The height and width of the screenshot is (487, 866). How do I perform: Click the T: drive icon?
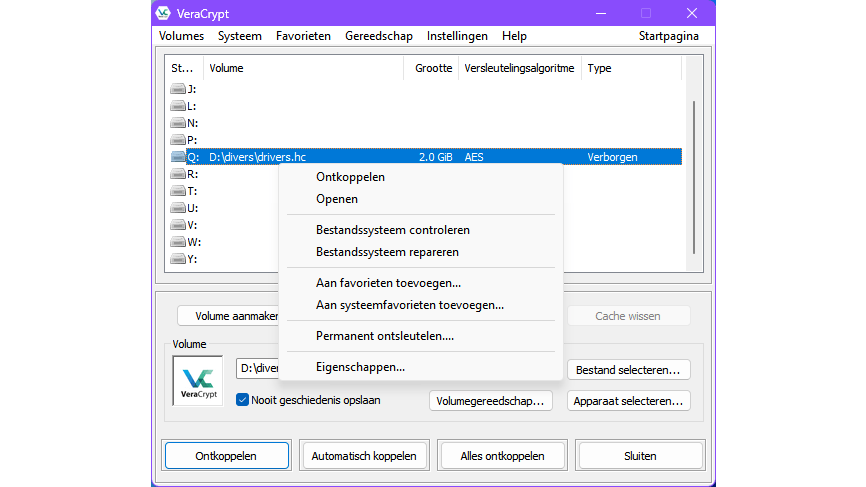tap(178, 191)
